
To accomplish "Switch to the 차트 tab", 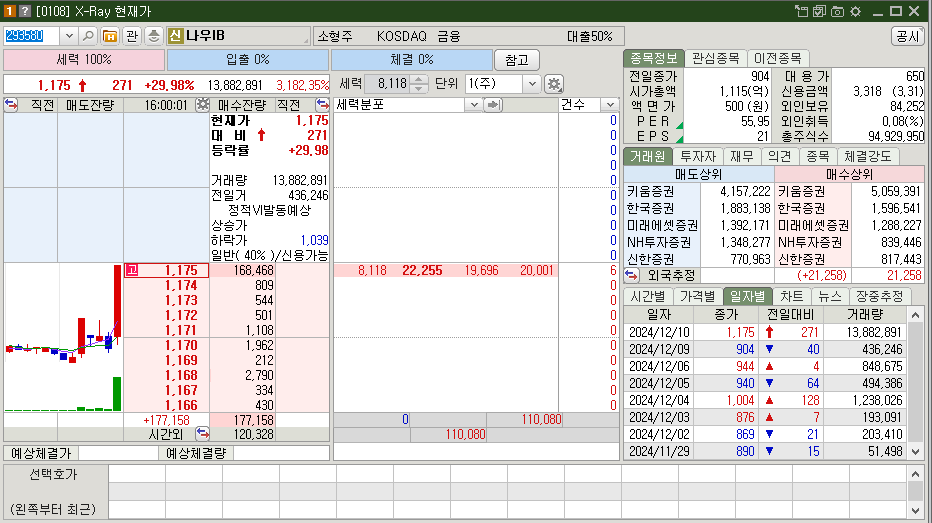I will (x=792, y=296).
